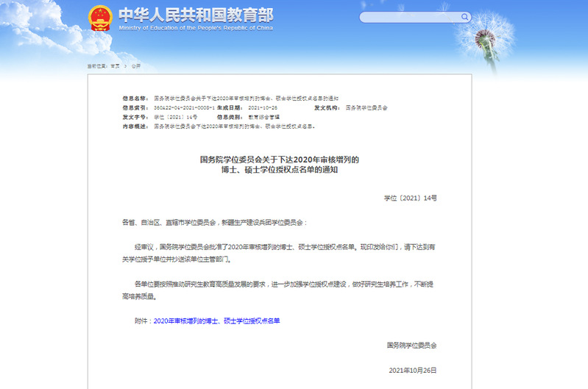Go to the 公开 breadcrumb link
This screenshot has height=389, width=588.
(136, 66)
